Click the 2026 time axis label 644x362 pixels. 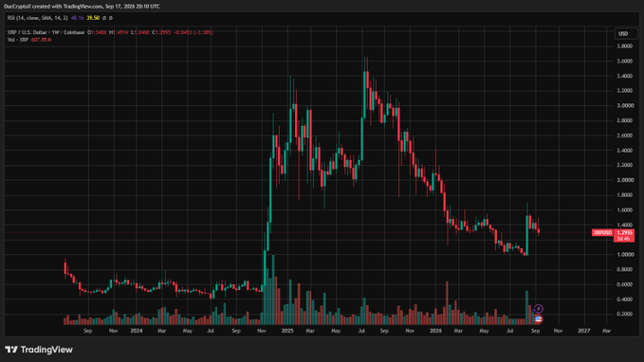[x=435, y=331]
